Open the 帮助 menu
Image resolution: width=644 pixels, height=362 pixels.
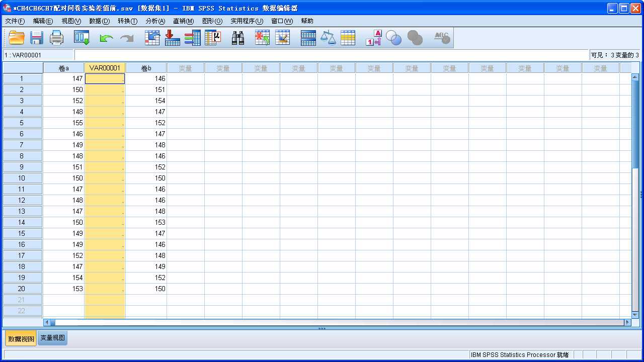pos(307,21)
